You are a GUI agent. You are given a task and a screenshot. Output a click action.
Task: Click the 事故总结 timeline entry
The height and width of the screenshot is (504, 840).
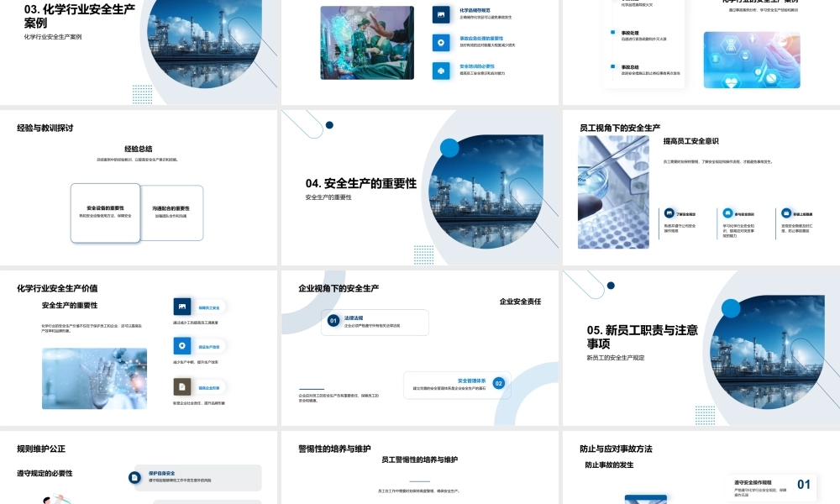(650, 71)
